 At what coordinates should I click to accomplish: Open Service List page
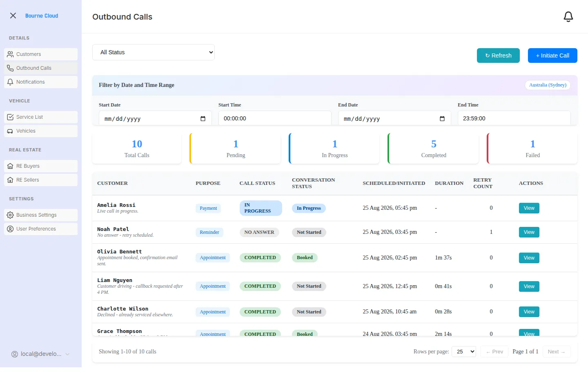pos(41,117)
